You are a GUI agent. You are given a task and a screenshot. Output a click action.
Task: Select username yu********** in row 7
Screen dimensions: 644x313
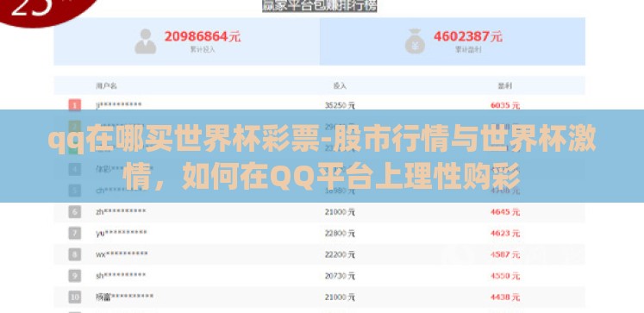[122, 234]
